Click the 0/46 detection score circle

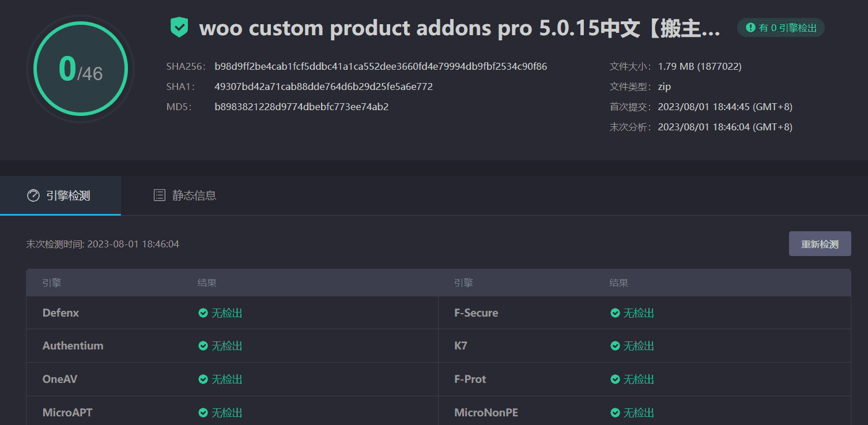point(80,70)
